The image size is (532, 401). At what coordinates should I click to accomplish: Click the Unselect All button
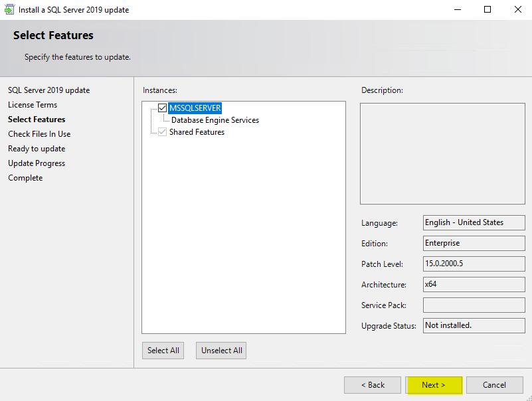tap(221, 351)
